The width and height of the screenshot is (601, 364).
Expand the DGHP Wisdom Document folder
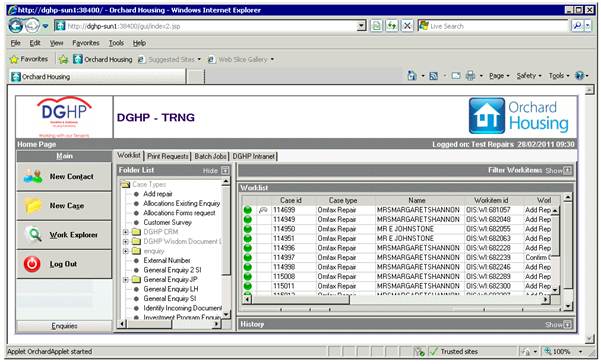[125, 241]
